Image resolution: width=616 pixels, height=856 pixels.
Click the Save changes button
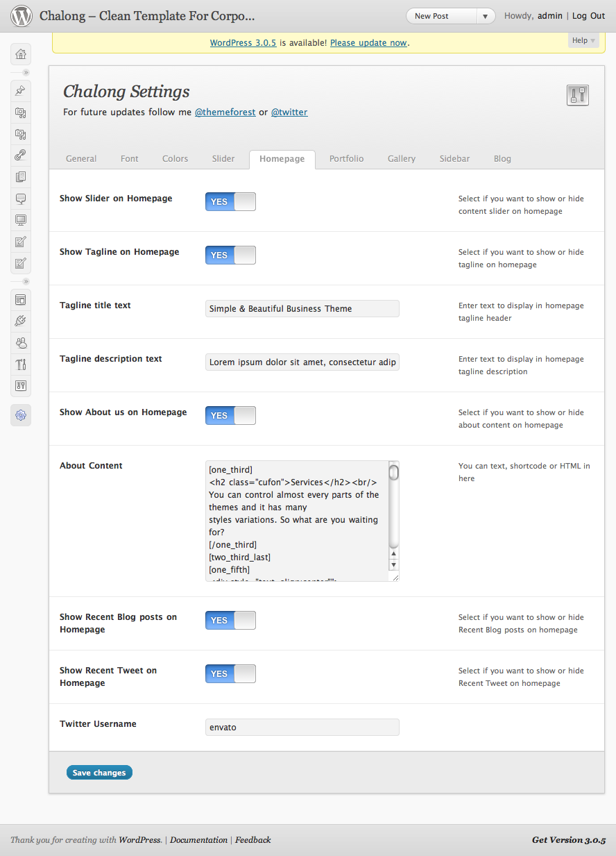tap(99, 773)
